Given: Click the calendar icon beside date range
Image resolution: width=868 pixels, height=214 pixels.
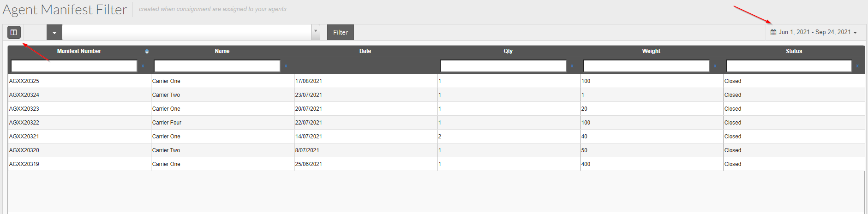Looking at the screenshot, I should pyautogui.click(x=773, y=32).
